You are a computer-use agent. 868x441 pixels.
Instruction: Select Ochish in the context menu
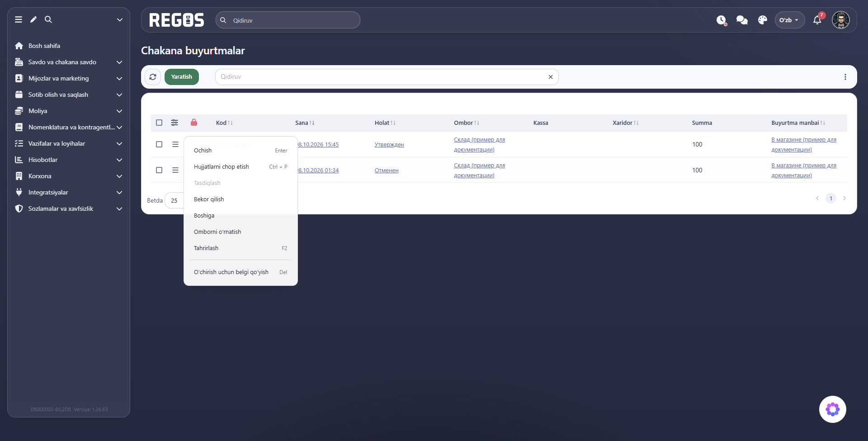point(241,151)
